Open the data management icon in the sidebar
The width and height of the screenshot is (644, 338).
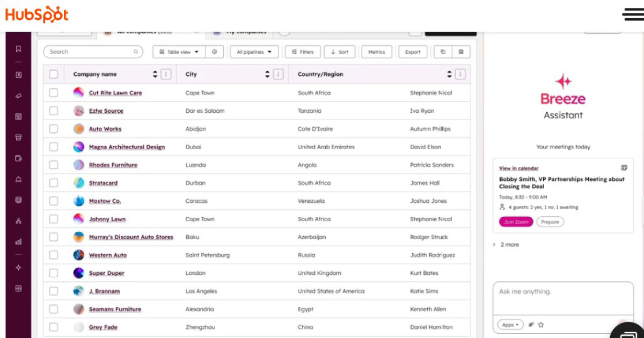[18, 200]
